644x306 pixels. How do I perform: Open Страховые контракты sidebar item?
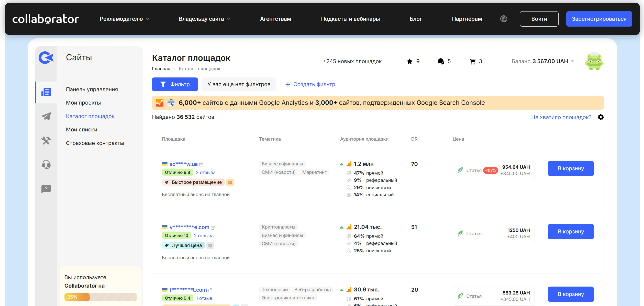point(95,143)
